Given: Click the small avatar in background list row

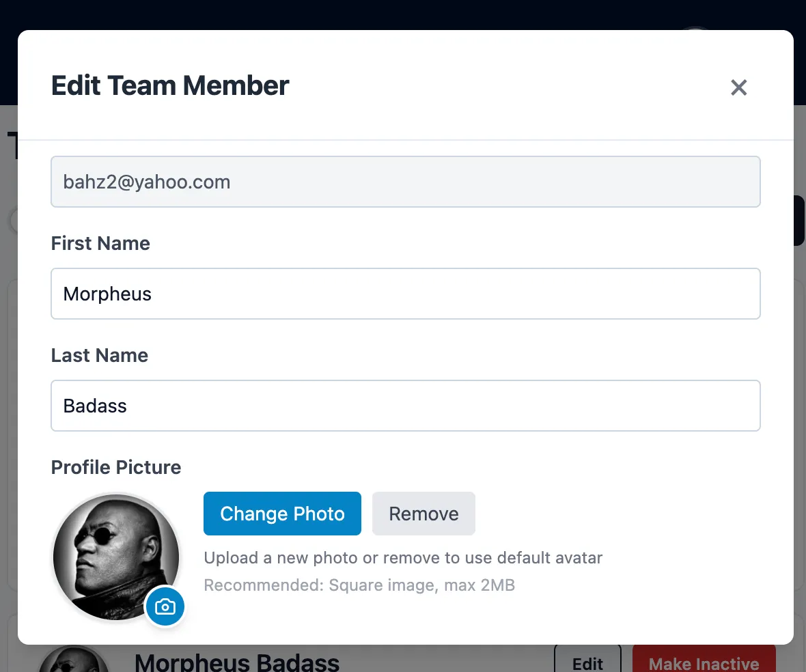Looking at the screenshot, I should click(74, 660).
